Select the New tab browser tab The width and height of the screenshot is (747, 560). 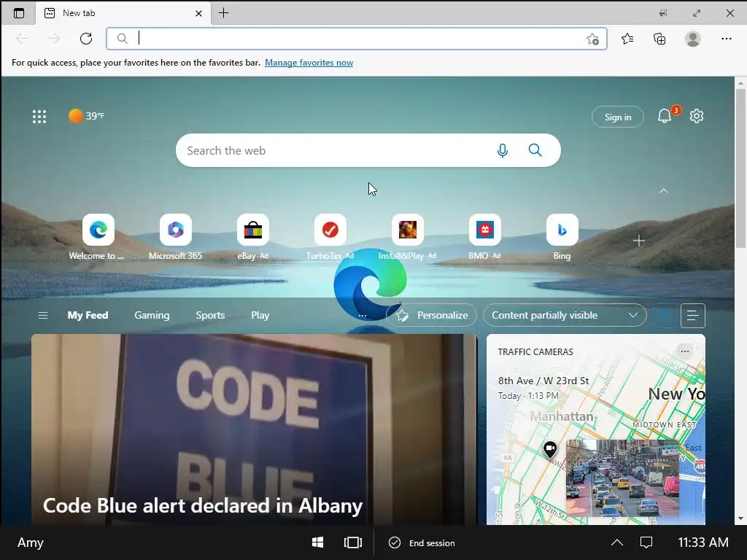[x=123, y=13]
